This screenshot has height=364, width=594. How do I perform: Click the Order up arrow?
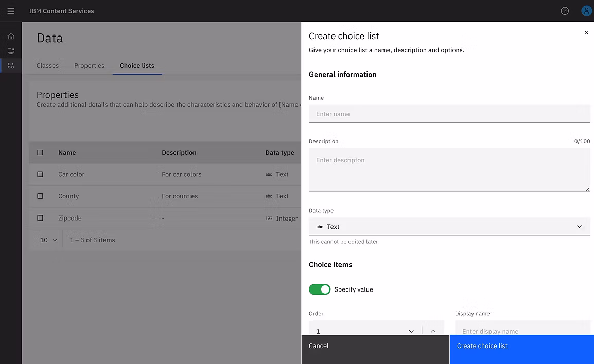point(433,331)
